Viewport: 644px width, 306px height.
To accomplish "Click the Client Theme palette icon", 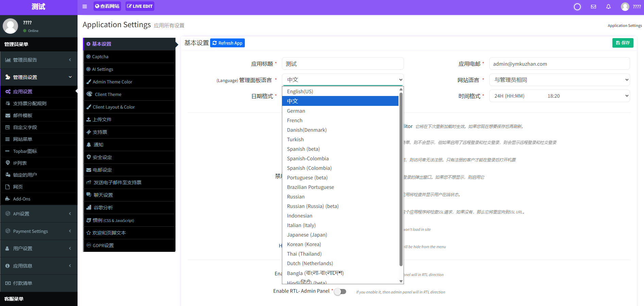I will (89, 94).
